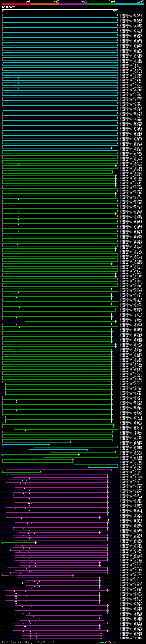Click UniRef100_Q84ZL7 label
This screenshot has height=644, width=146.
(131, 369)
